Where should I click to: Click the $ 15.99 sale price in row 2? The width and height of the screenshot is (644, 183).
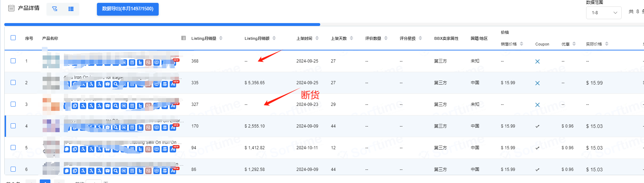508,83
